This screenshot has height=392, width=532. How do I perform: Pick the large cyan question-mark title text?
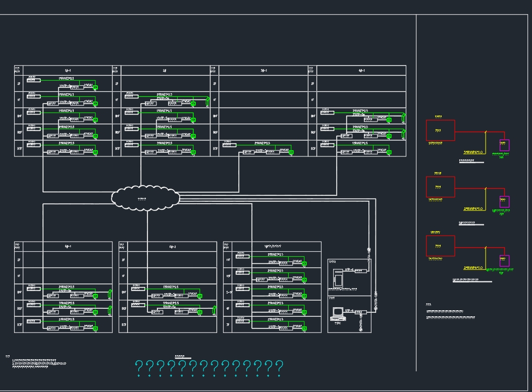point(209,368)
